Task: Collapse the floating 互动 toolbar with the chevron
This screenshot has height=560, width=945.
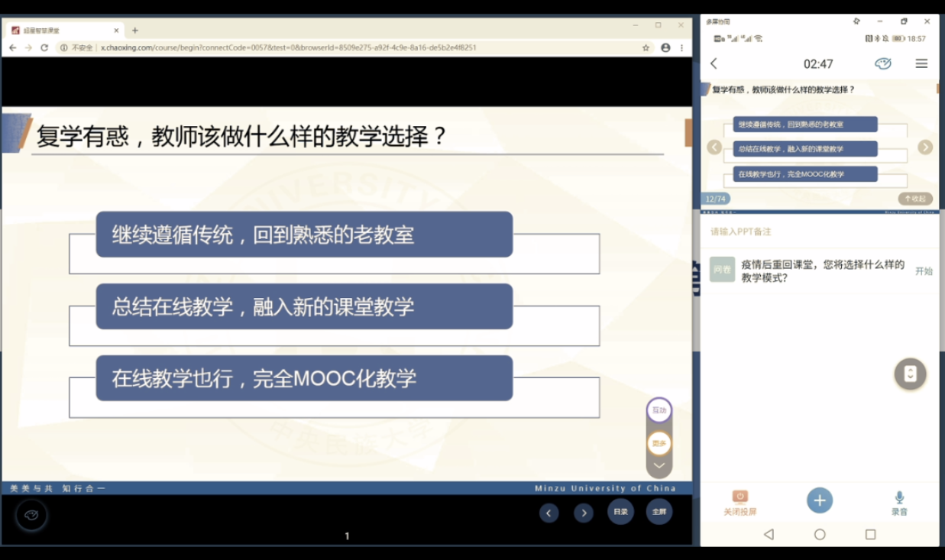Action: tap(659, 465)
